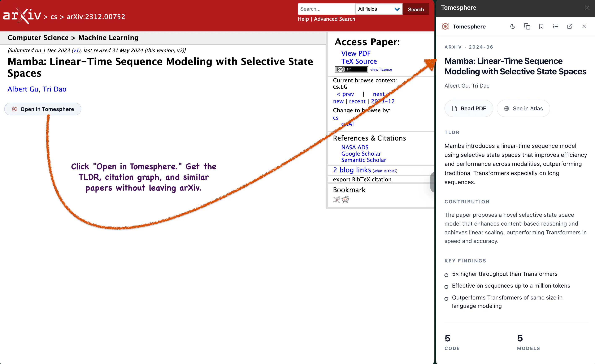Close the inner Tomesphere panel header
The width and height of the screenshot is (595, 364).
coord(584,27)
